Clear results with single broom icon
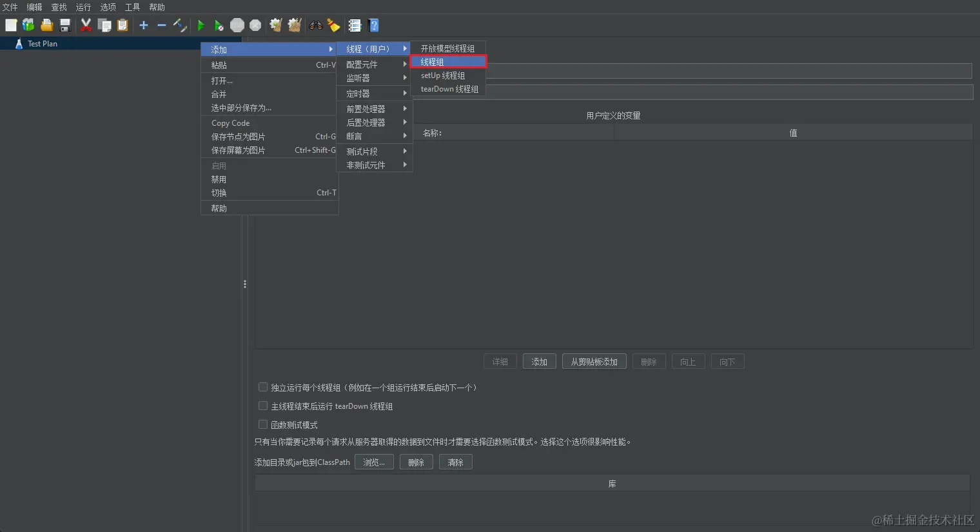Screen dimensions: 980x532 pos(276,25)
